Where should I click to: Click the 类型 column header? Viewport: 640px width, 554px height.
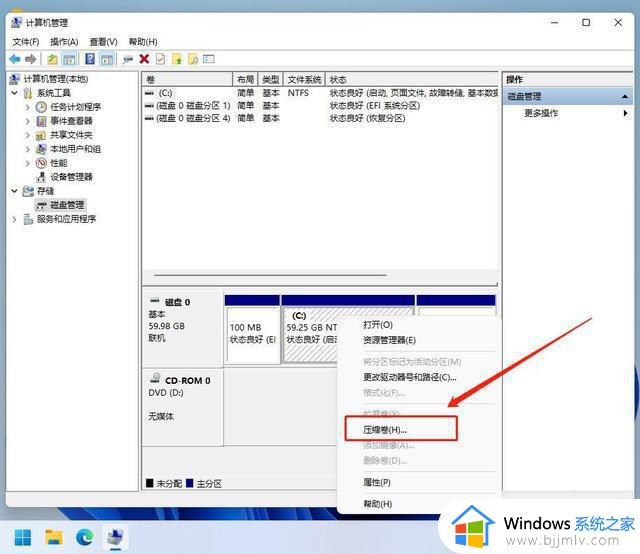(x=271, y=79)
